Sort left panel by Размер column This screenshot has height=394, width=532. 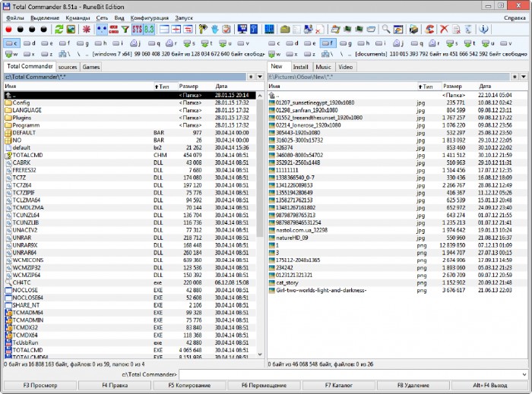pyautogui.click(x=188, y=87)
